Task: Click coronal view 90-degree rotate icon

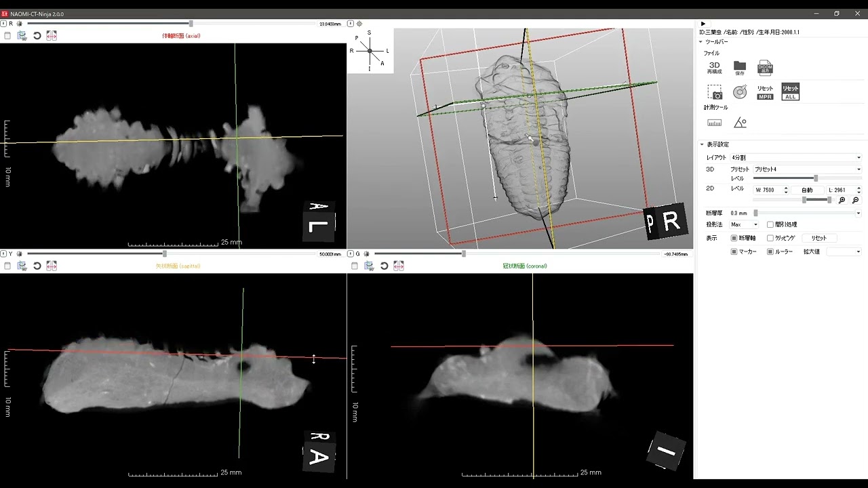Action: pyautogui.click(x=370, y=266)
